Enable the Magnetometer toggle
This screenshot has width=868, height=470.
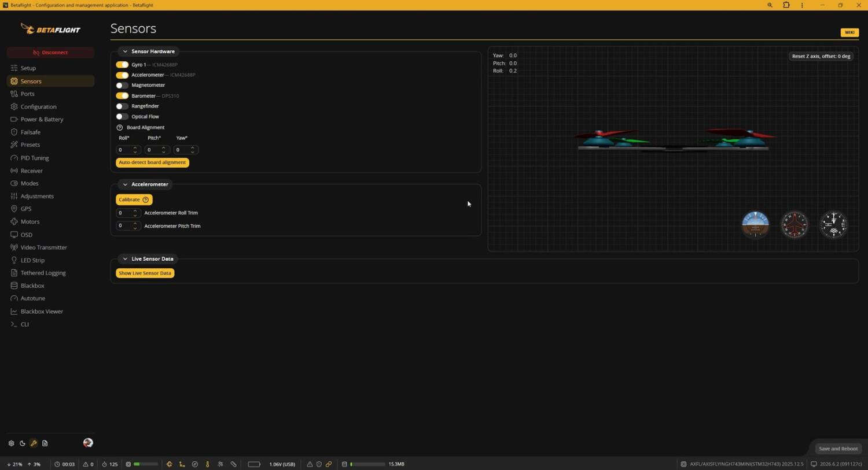122,86
